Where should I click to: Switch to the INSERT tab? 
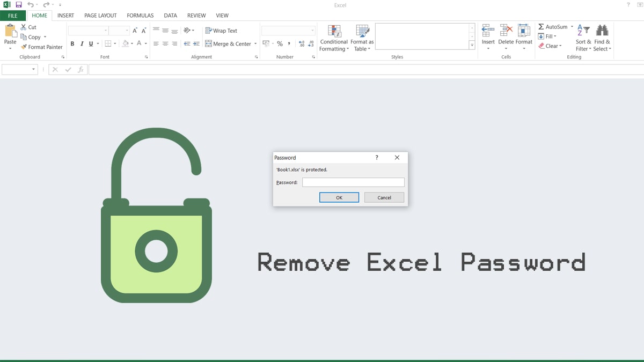point(65,16)
